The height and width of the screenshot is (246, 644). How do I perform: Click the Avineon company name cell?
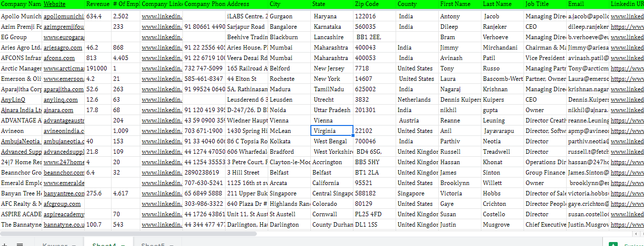(21, 131)
